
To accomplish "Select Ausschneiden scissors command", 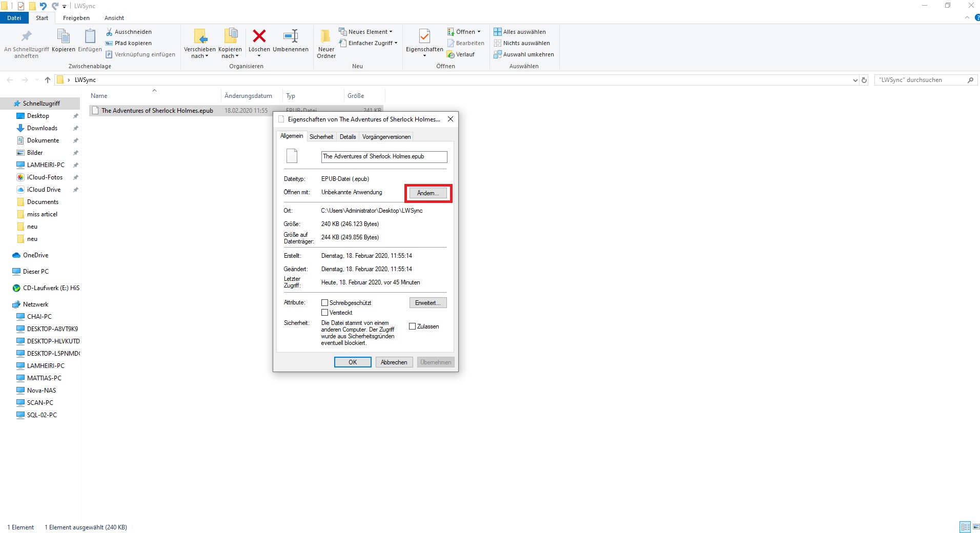I will point(129,32).
